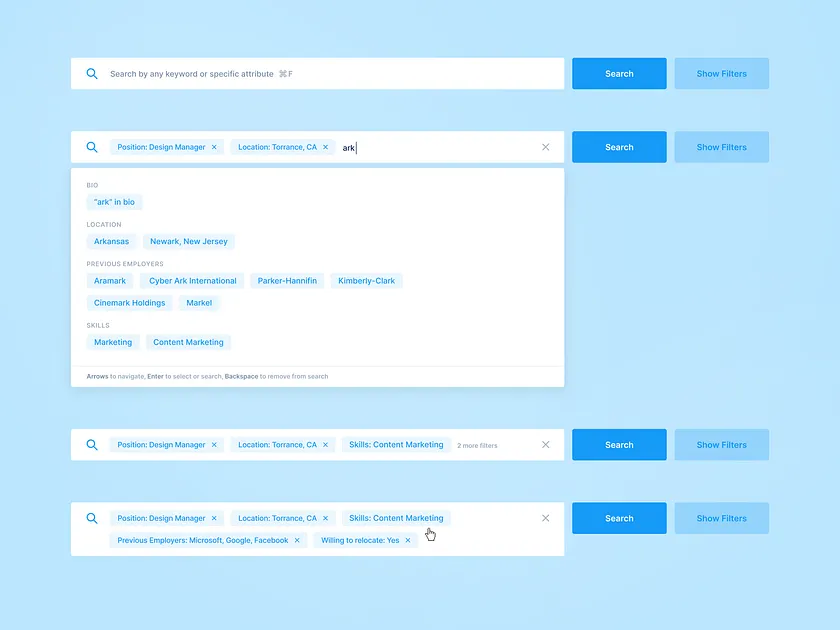
Task: Click the magnifying glass icon in the top search bar
Action: click(91, 73)
